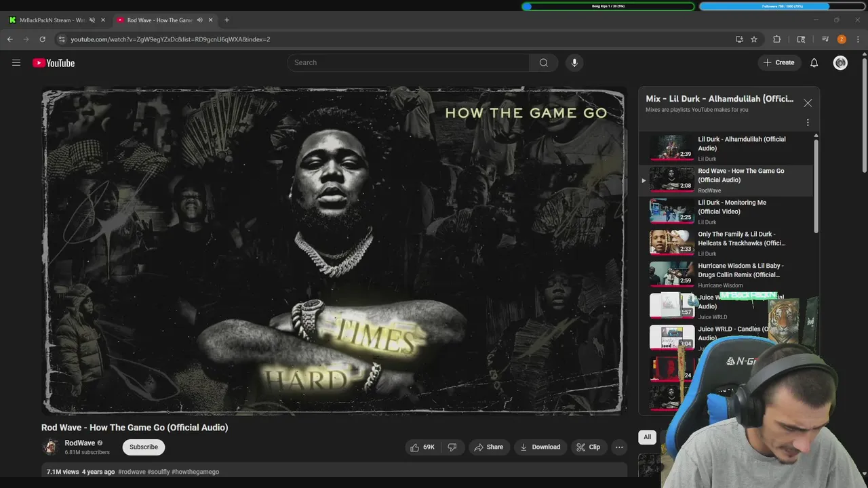Open a new browser tab
868x488 pixels.
(x=226, y=20)
